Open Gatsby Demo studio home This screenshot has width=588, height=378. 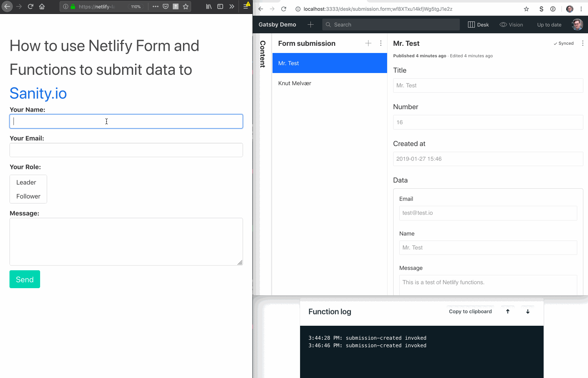(x=277, y=24)
